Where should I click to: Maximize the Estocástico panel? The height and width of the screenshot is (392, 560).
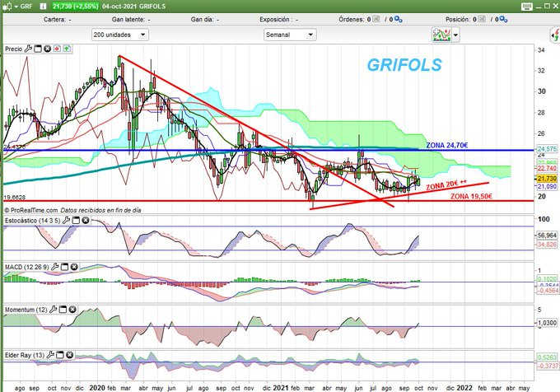pyautogui.click(x=76, y=221)
